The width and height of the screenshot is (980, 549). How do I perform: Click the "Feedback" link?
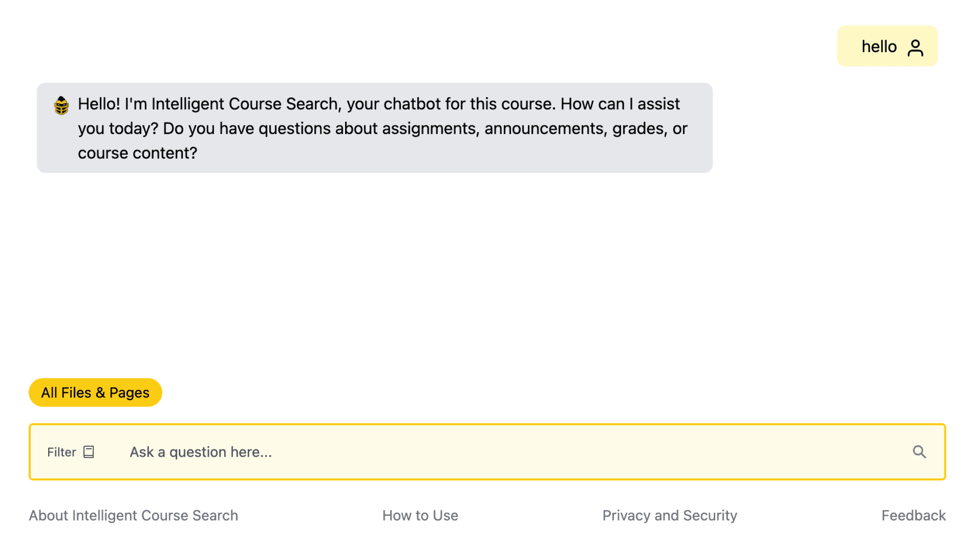pos(914,516)
